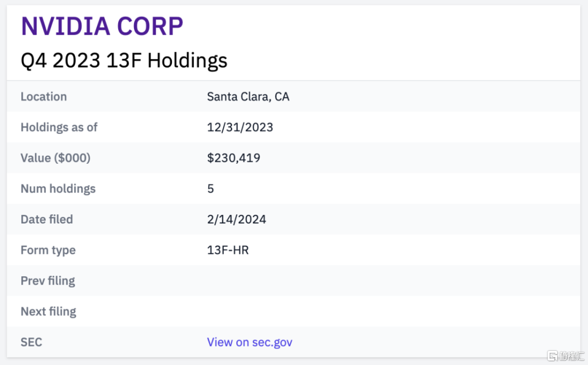Viewport: 588px width, 365px height.
Task: Select the 13F-HR form type value
Action: click(228, 250)
